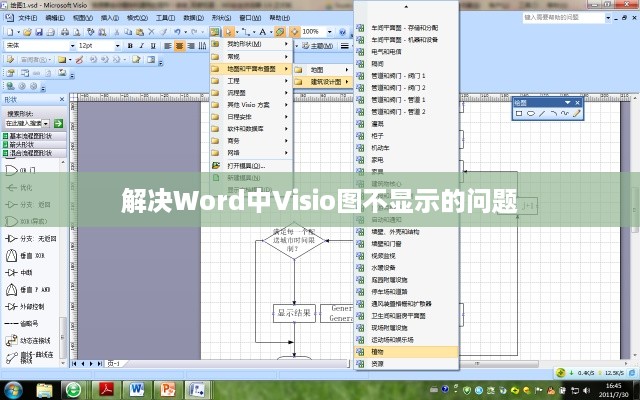The height and width of the screenshot is (400, 640).
Task: Click the Windows Start orb
Action: click(14, 390)
